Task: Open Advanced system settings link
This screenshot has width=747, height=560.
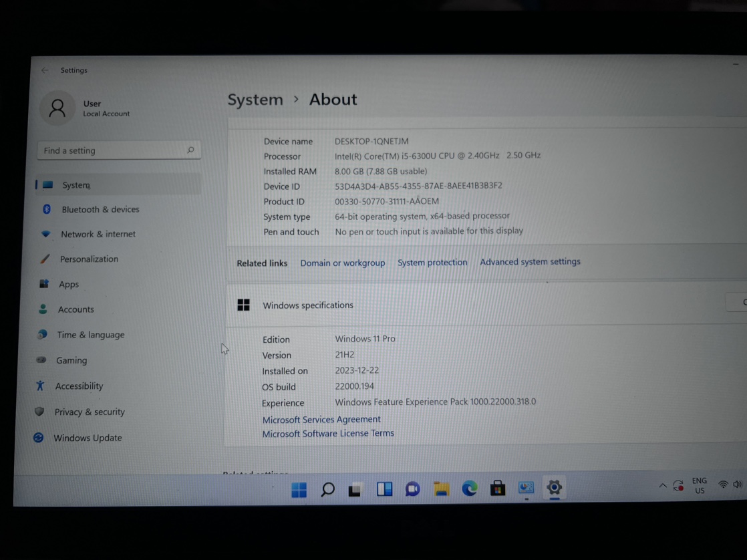Action: click(x=531, y=262)
